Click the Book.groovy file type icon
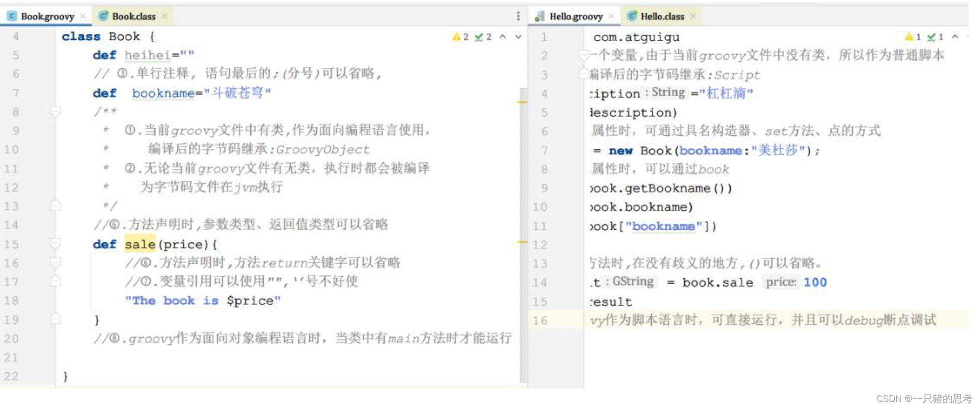The width and height of the screenshot is (980, 408). point(12,16)
